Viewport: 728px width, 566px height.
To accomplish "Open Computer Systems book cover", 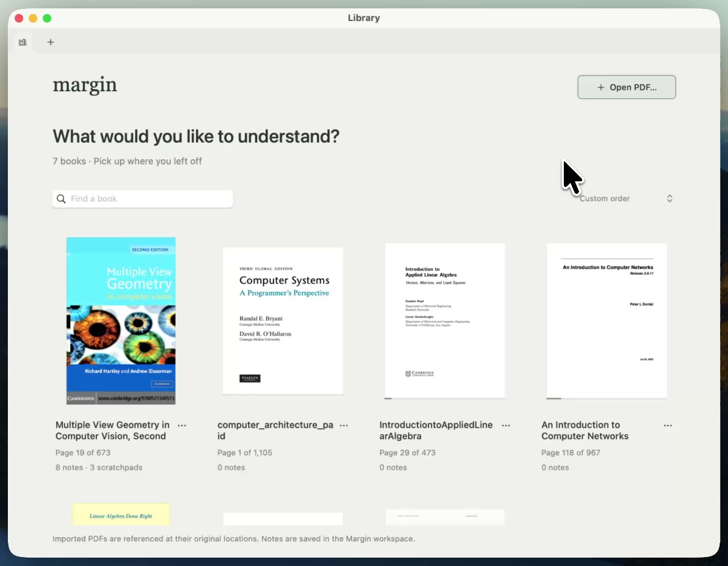I will pos(283,321).
